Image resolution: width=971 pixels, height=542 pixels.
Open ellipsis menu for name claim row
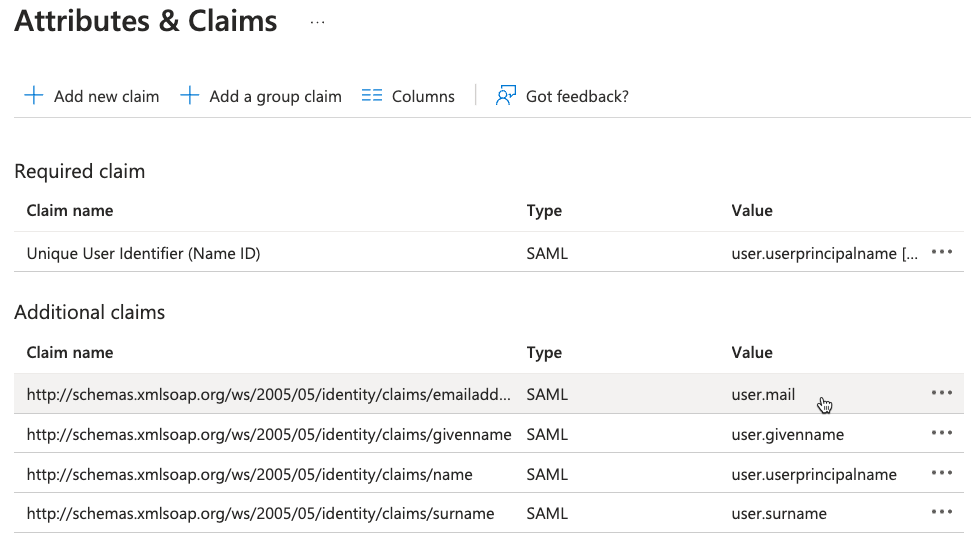941,473
